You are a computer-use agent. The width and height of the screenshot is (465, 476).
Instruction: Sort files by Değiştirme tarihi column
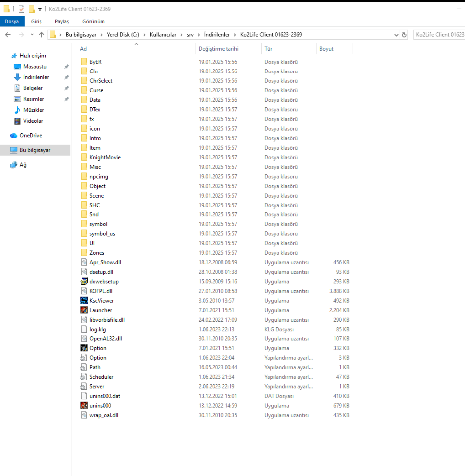[x=218, y=49]
